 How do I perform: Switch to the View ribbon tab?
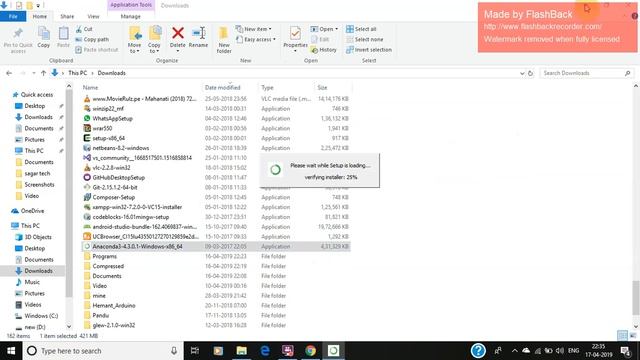[x=93, y=16]
